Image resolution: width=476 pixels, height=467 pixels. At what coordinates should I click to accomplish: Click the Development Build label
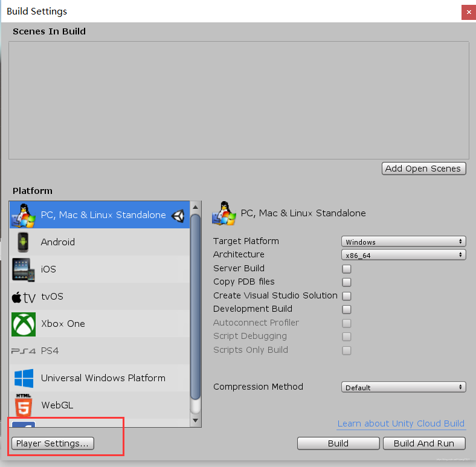pos(252,309)
